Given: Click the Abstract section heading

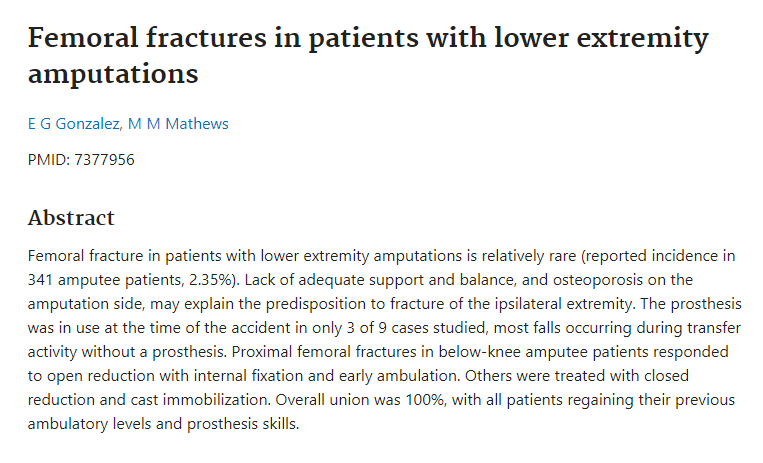Looking at the screenshot, I should coord(71,218).
